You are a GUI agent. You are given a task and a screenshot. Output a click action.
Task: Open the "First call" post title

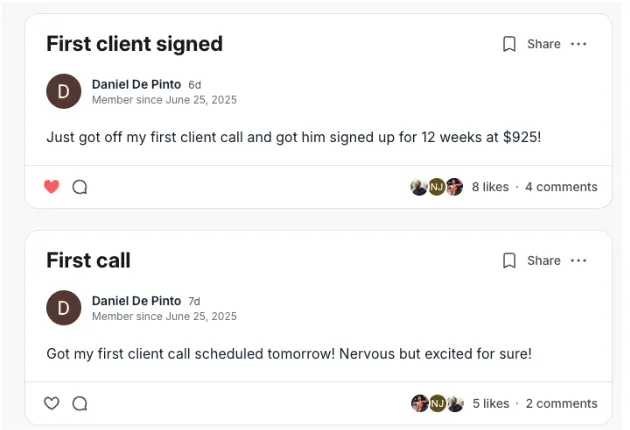88,260
